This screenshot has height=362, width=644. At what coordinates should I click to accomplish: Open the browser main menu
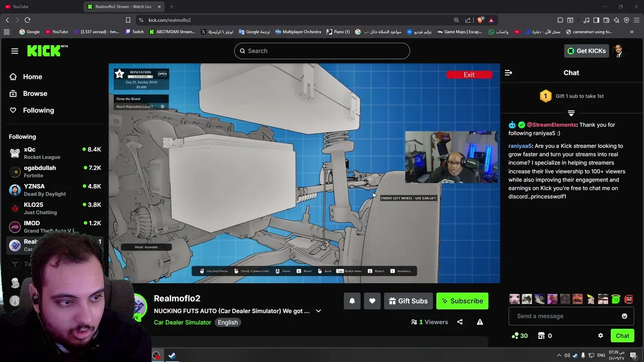click(636, 20)
